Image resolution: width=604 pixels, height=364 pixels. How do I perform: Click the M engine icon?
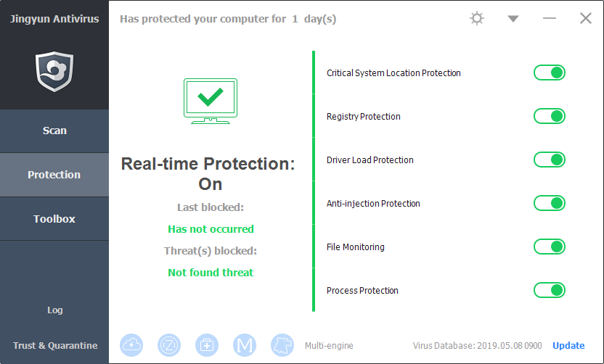coord(245,345)
